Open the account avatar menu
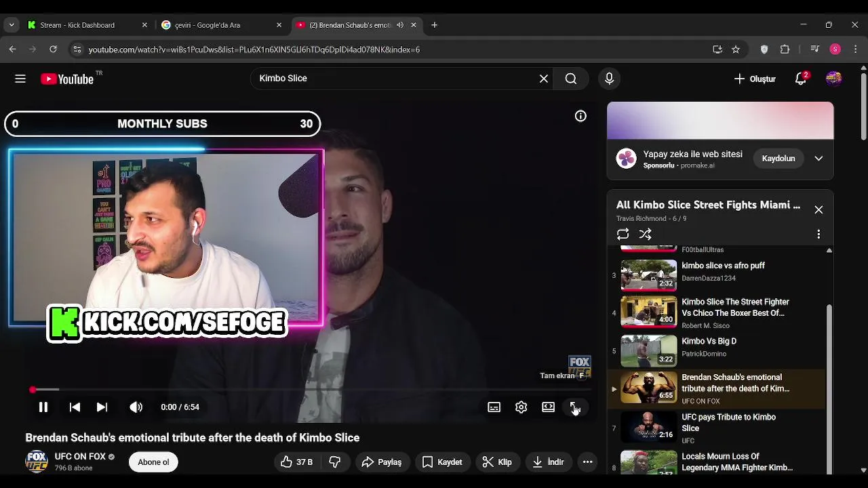 (834, 79)
